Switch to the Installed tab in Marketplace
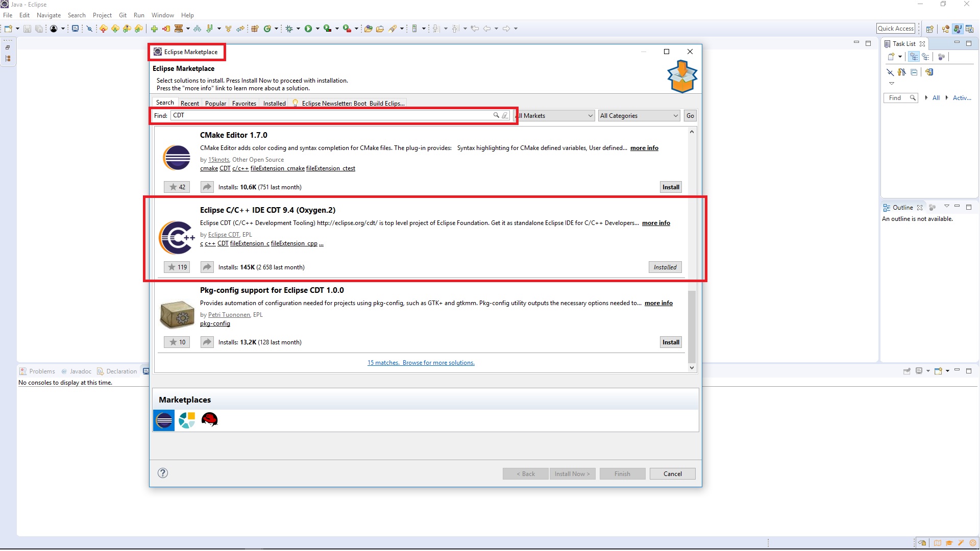This screenshot has width=980, height=551. [x=274, y=103]
